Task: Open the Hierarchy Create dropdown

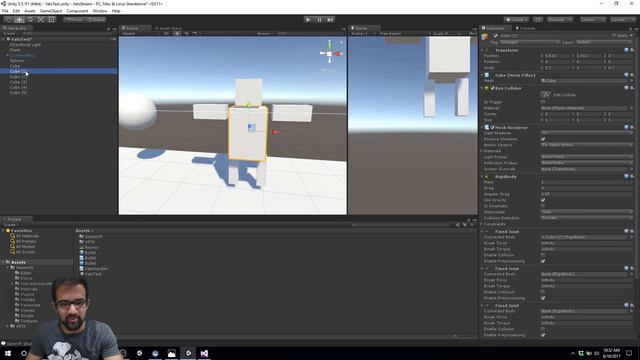Action: point(10,33)
